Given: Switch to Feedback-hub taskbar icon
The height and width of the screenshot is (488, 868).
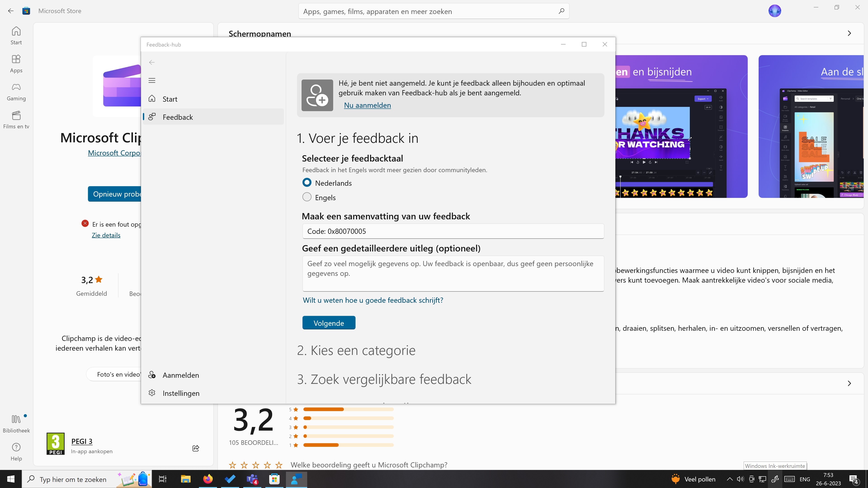Looking at the screenshot, I should tap(297, 479).
